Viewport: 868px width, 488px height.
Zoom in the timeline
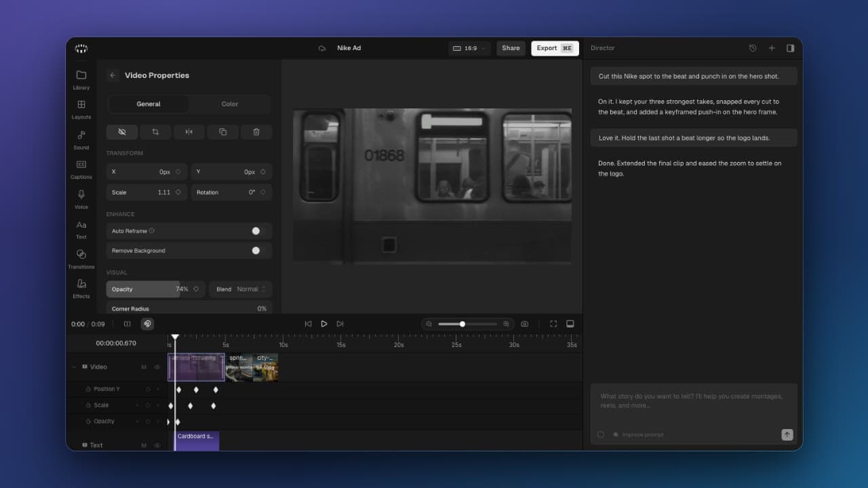[506, 324]
